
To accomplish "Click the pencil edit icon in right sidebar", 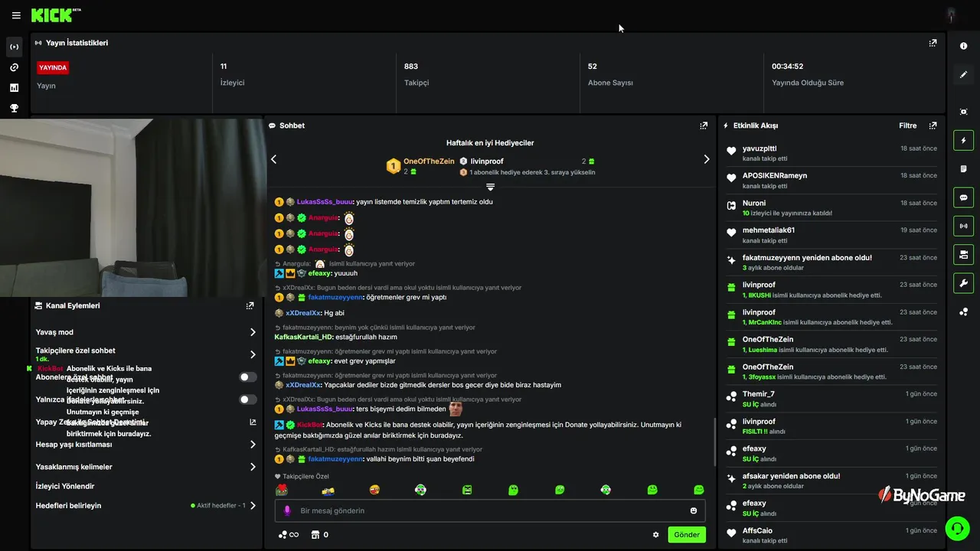I will (x=964, y=75).
